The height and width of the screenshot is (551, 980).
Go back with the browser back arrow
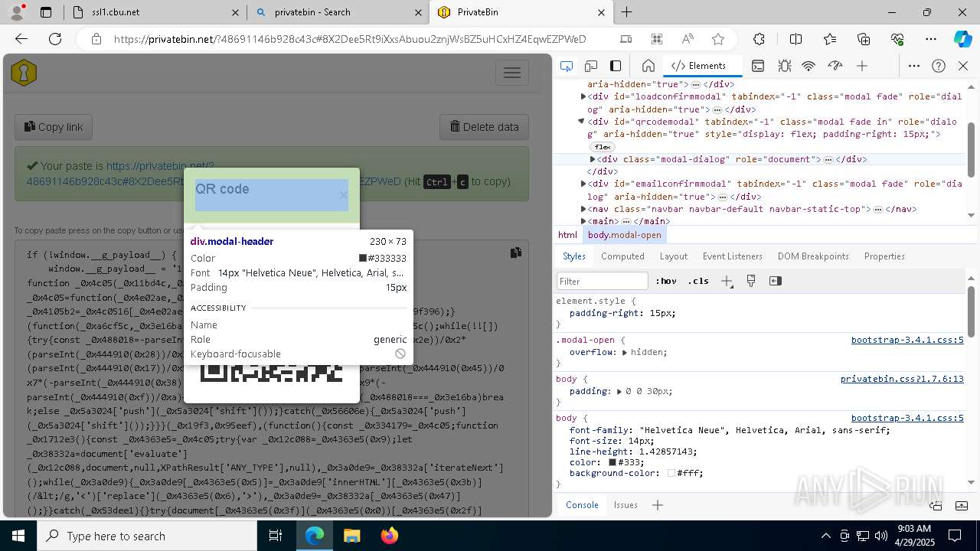click(21, 39)
